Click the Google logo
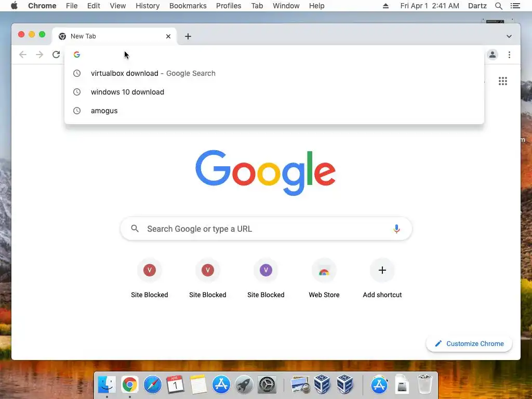Screen dimensions: 532x399 click(265, 172)
